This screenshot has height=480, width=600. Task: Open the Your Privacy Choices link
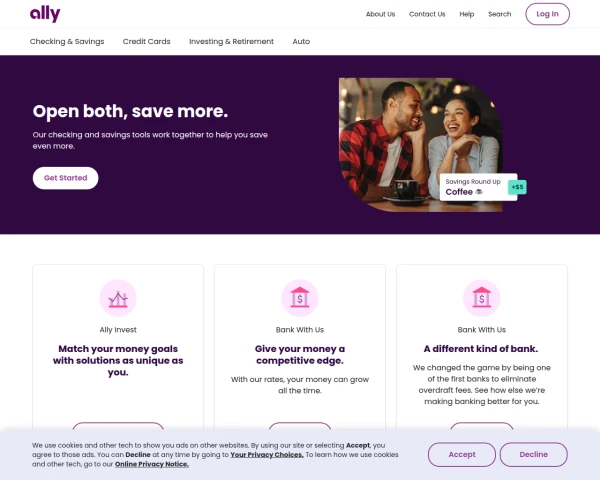267,455
